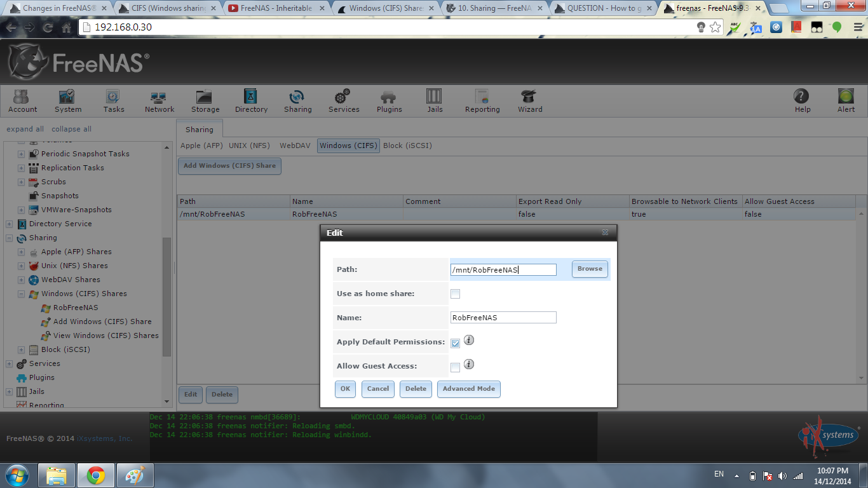Open the Jails toolbar icon
Screen dimensions: 868x488
tap(435, 100)
